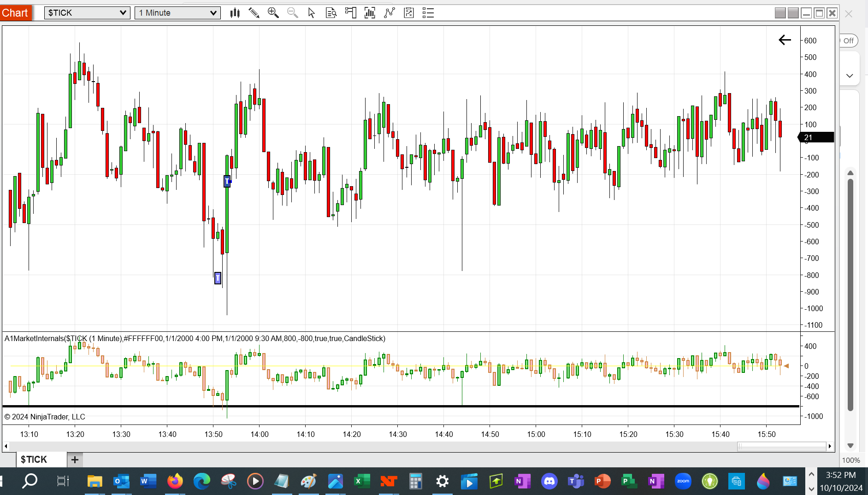
Task: Click the zoom out magnifier
Action: tap(293, 13)
